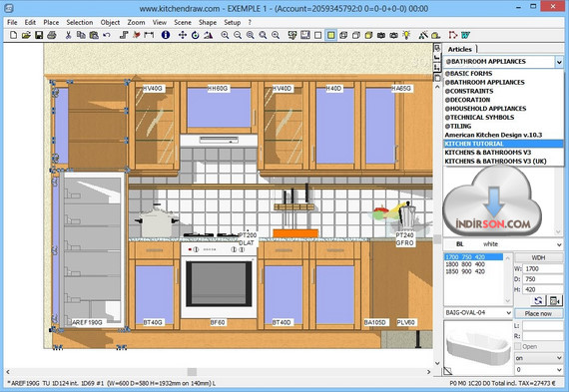Screen dimensions: 569x392
Task: Click the calculator icon beside refresh button
Action: click(555, 300)
